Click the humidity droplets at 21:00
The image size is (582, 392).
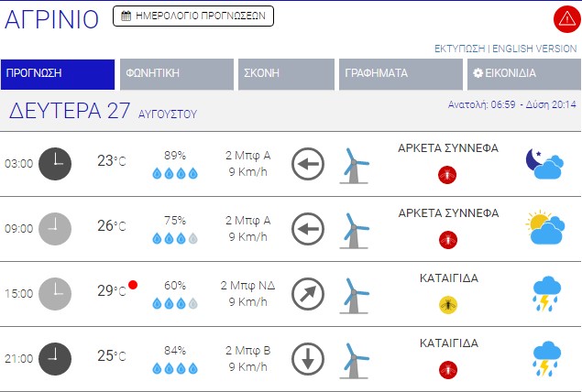pyautogui.click(x=174, y=368)
